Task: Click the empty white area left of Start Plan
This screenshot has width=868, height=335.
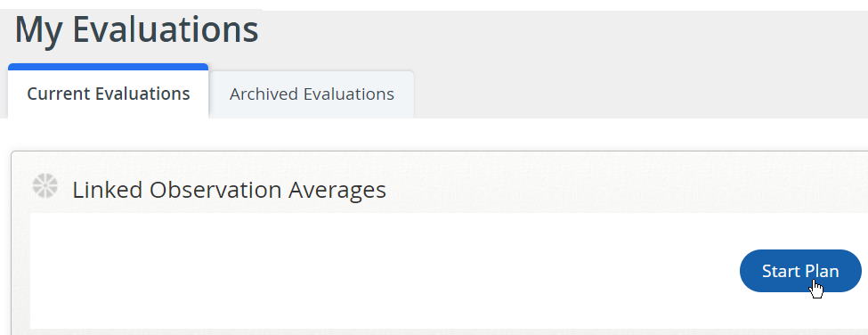Action: pos(382,271)
